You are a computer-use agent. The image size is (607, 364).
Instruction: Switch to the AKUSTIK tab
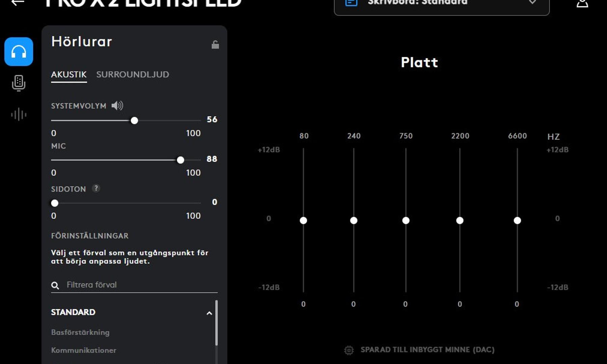[x=69, y=74]
